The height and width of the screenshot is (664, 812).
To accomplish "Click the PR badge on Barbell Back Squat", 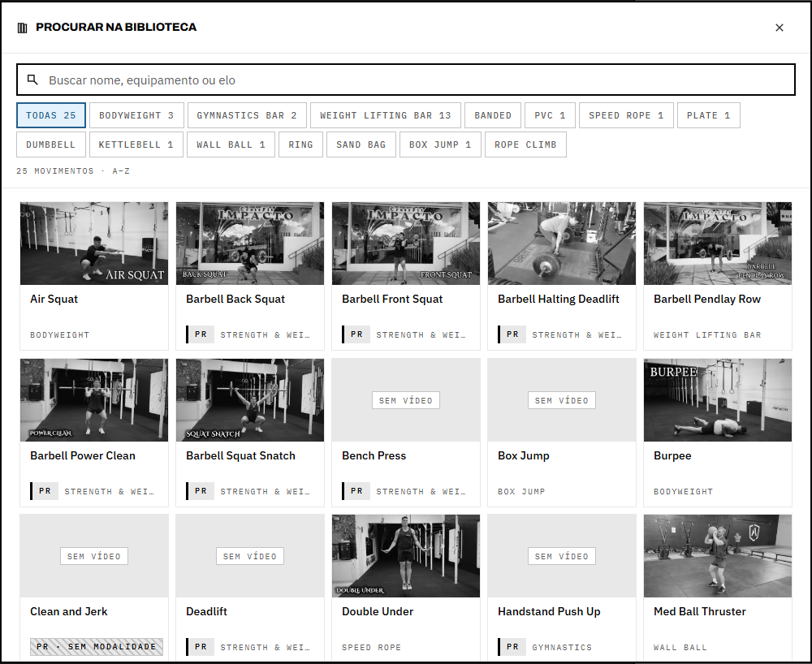I will point(201,334).
